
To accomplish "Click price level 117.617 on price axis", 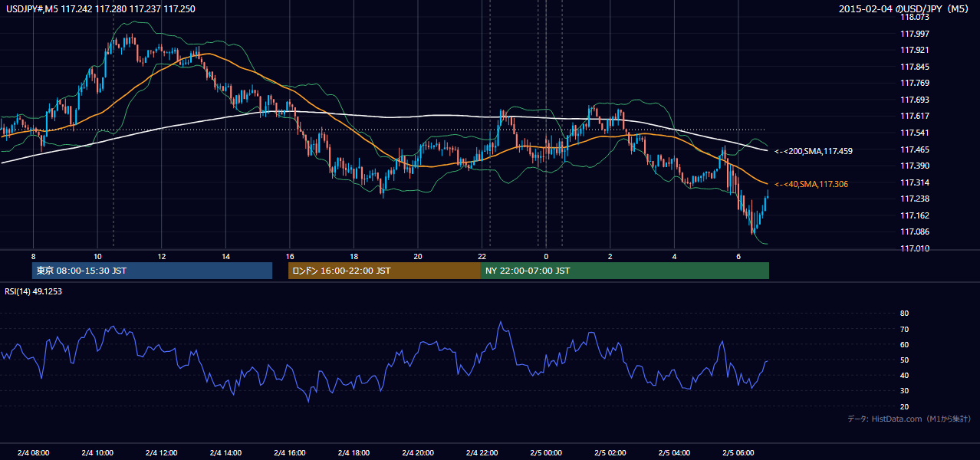I will (916, 116).
